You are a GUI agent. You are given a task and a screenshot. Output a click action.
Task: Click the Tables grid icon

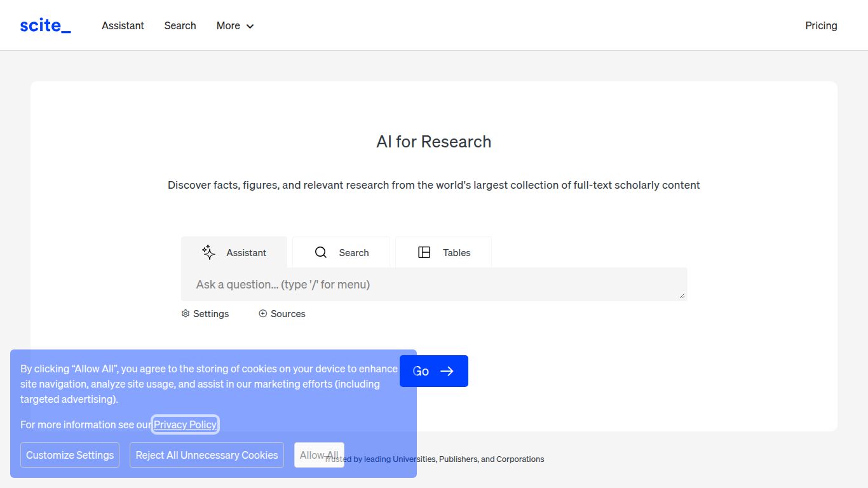click(424, 252)
